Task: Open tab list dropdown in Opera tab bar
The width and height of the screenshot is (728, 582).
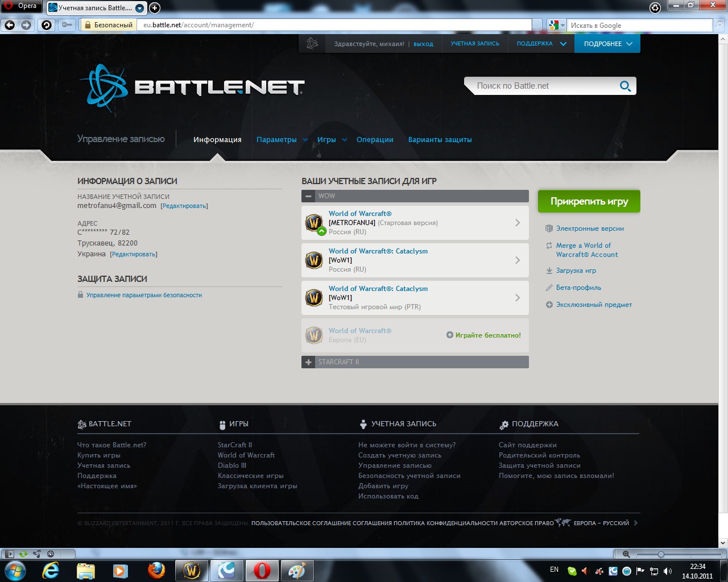Action: pos(139,8)
